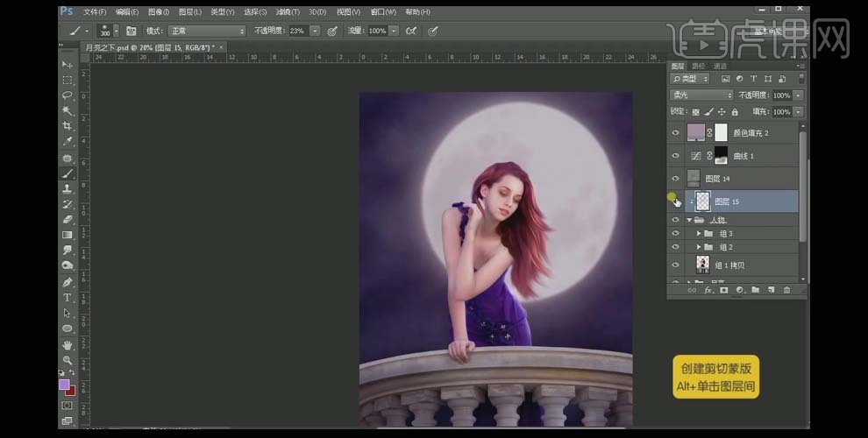Select the Eyedropper tool
Image resolution: width=868 pixels, height=438 pixels.
pos(68,142)
